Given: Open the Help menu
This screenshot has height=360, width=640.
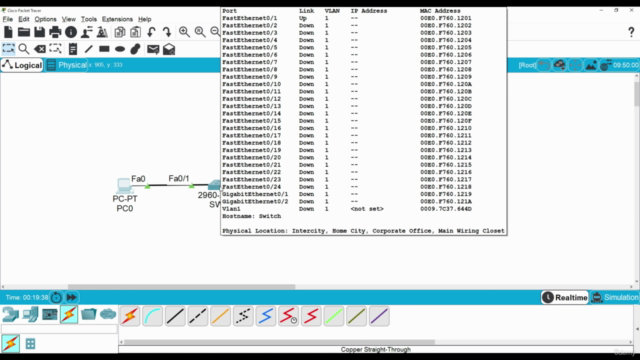Looking at the screenshot, I should 144,19.
